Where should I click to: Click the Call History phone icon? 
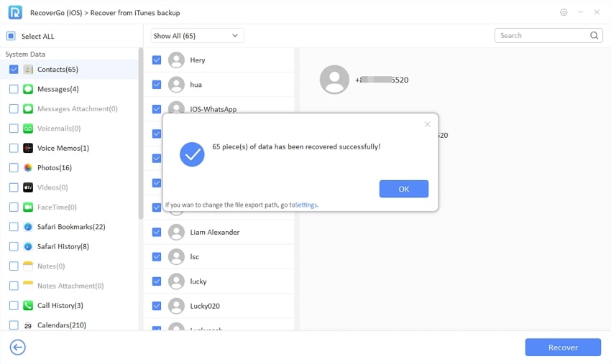28,305
